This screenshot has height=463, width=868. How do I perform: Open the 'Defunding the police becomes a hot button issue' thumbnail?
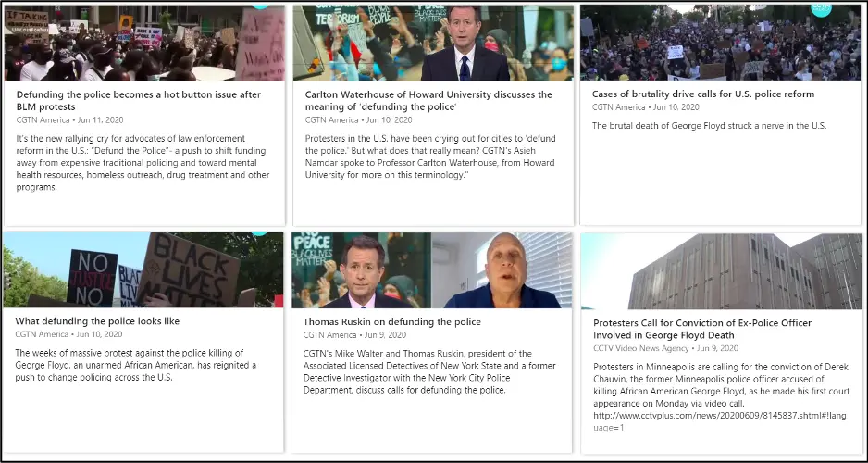click(x=144, y=44)
